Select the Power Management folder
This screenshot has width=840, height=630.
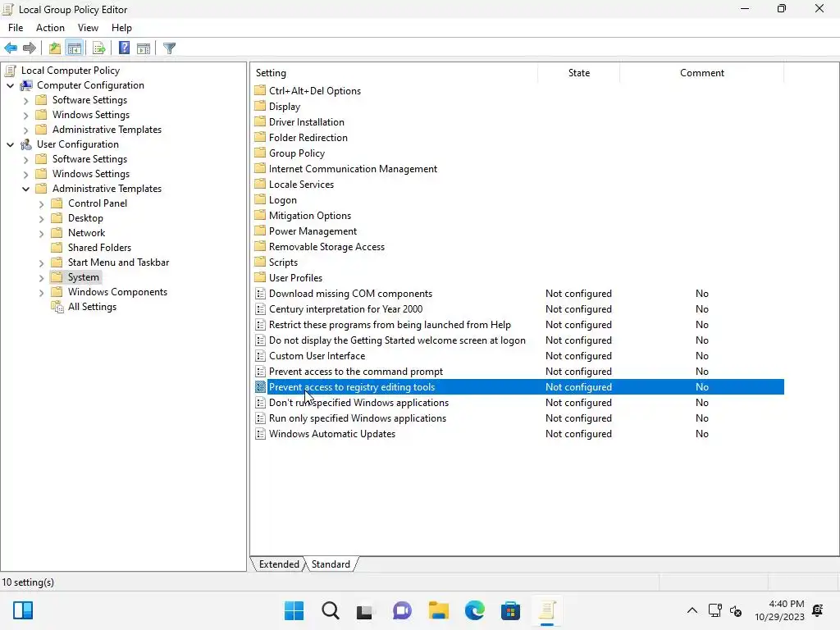(x=313, y=231)
